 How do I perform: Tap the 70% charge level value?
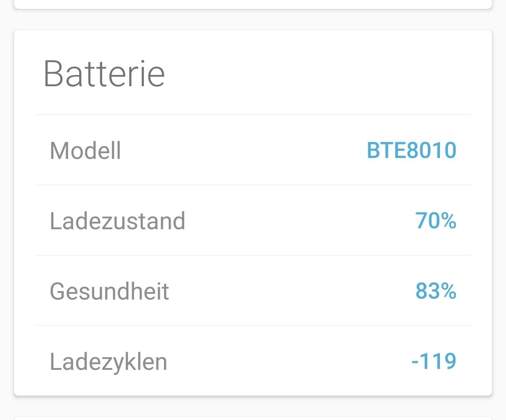coord(435,221)
